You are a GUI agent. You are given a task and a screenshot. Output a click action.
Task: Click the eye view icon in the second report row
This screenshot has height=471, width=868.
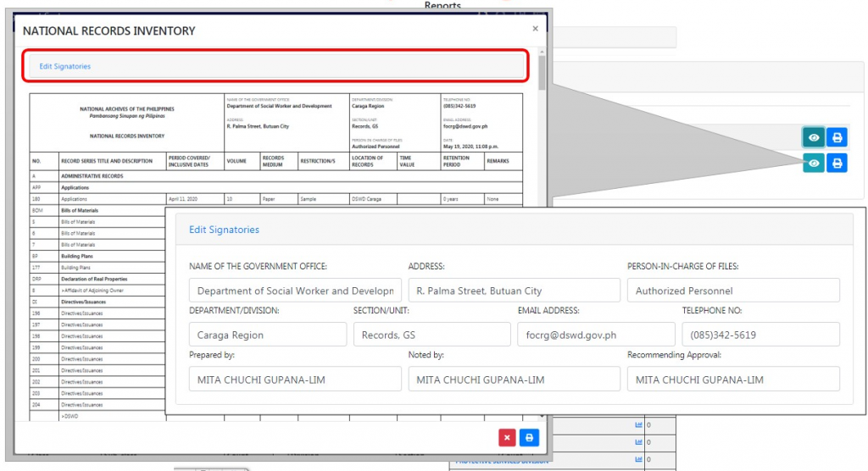814,163
